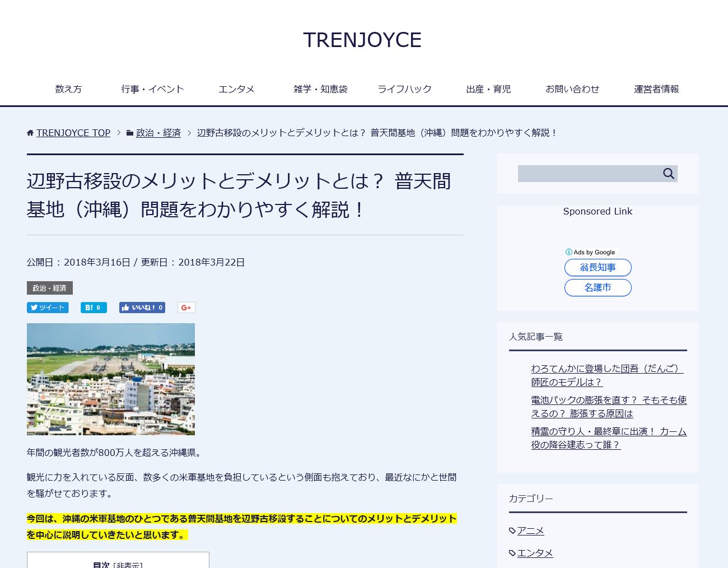Click the TRENJOYCE site title
Image resolution: width=728 pixels, height=568 pixels.
[x=362, y=40]
